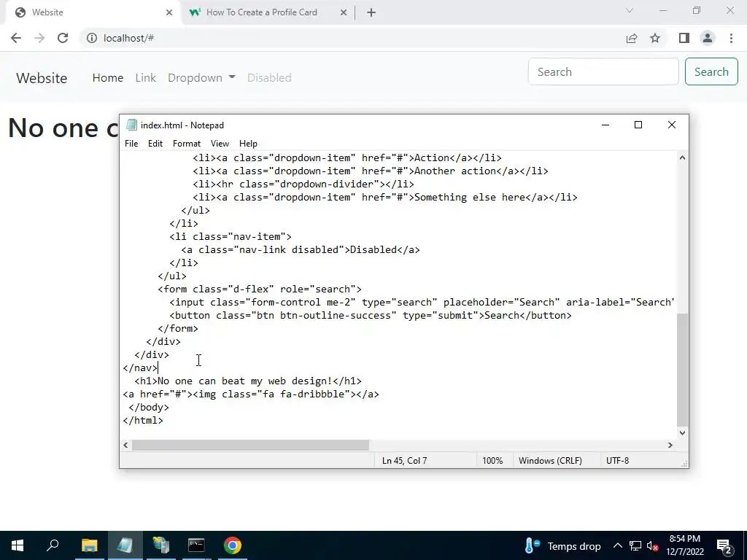The height and width of the screenshot is (560, 747).
Task: Click the closing </html> tag line
Action: (x=143, y=421)
